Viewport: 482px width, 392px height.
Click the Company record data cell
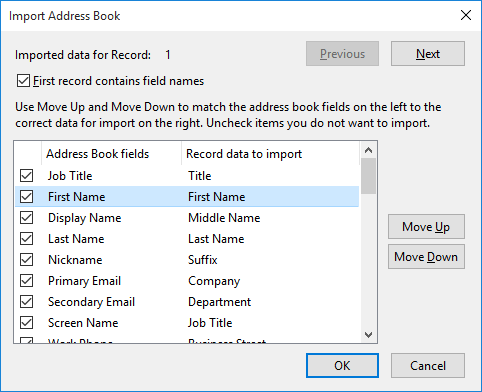tap(214, 281)
